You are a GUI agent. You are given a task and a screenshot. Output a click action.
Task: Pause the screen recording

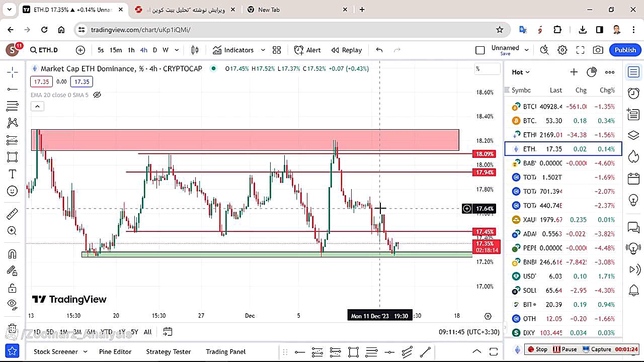point(565,349)
